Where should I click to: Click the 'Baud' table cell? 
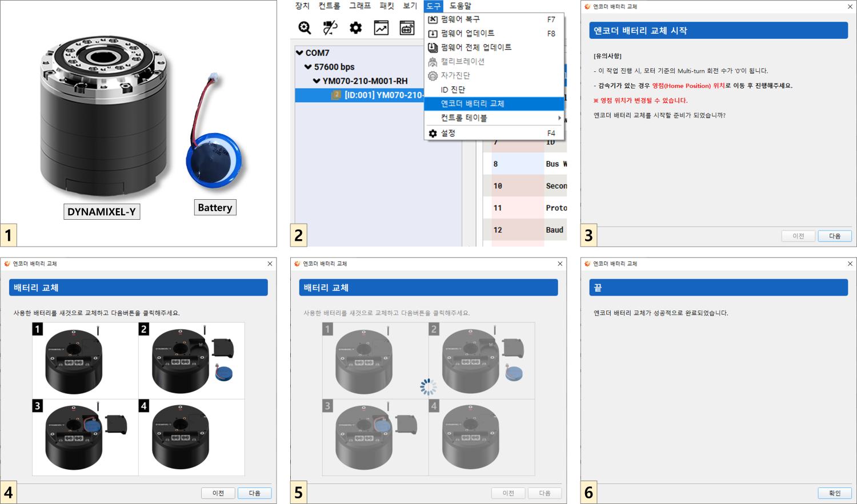tap(556, 230)
